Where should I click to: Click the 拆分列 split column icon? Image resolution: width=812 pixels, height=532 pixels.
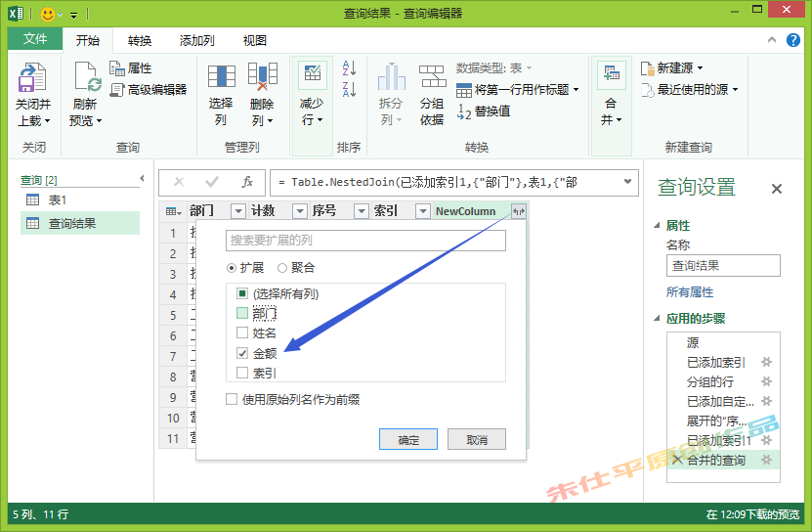[391, 76]
